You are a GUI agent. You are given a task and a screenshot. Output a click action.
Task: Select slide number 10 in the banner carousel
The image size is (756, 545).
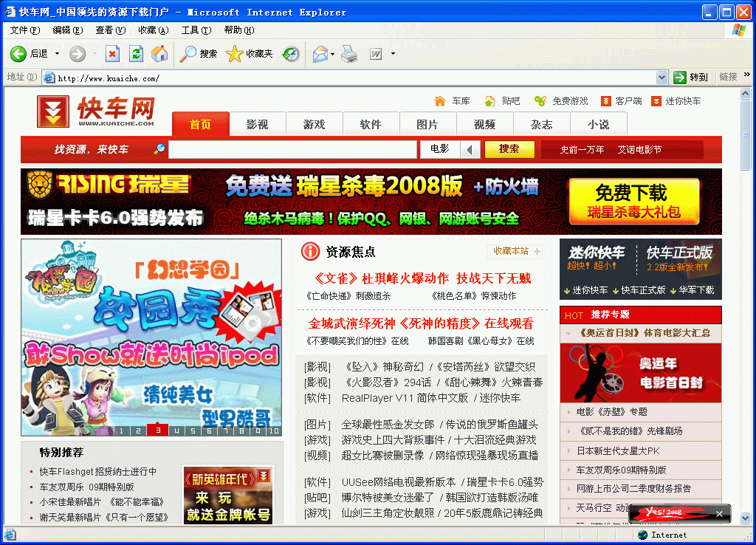click(x=274, y=431)
